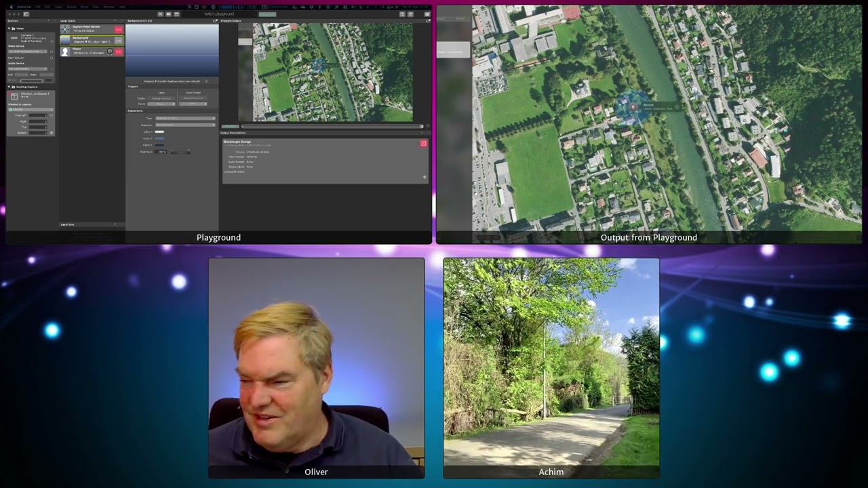Toggle the Live button on the Placer layer
This screenshot has width=868, height=488.
(119, 52)
